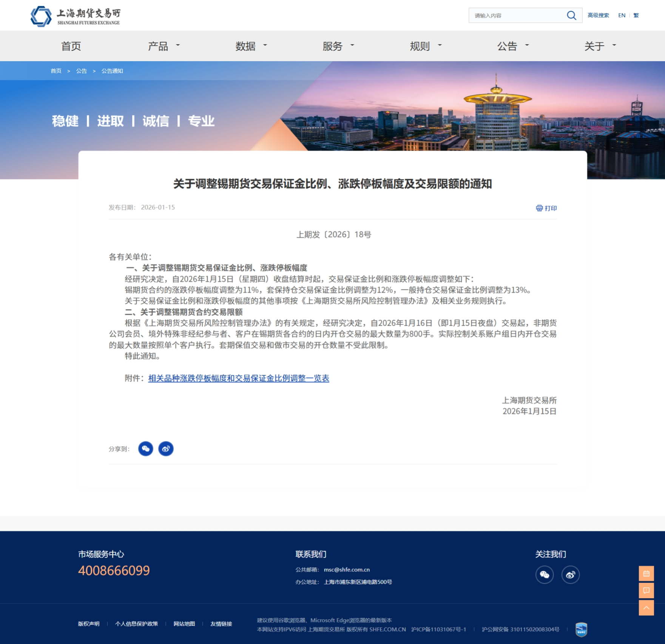The image size is (665, 644).
Task: Share the notice via the WeChat icon
Action: [146, 449]
